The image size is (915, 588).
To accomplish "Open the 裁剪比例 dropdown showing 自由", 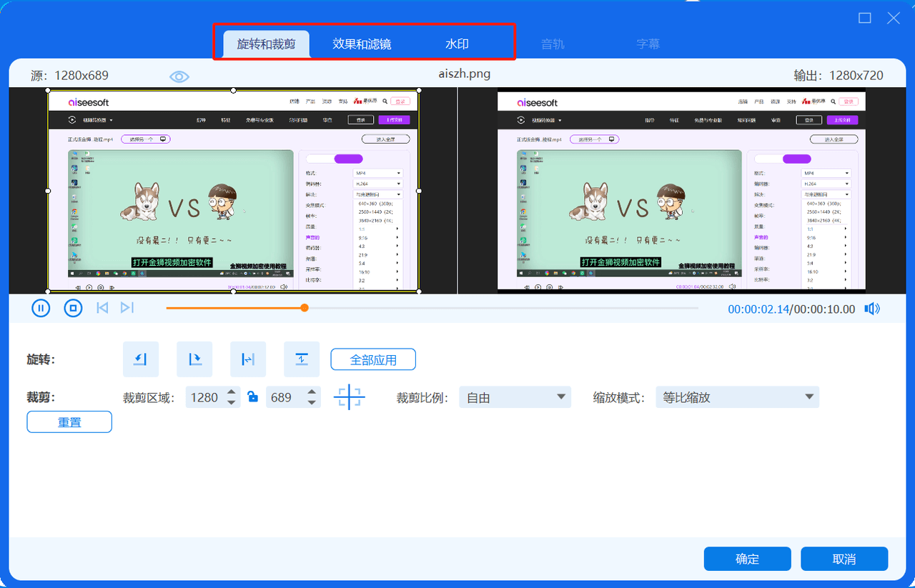I will pos(515,397).
